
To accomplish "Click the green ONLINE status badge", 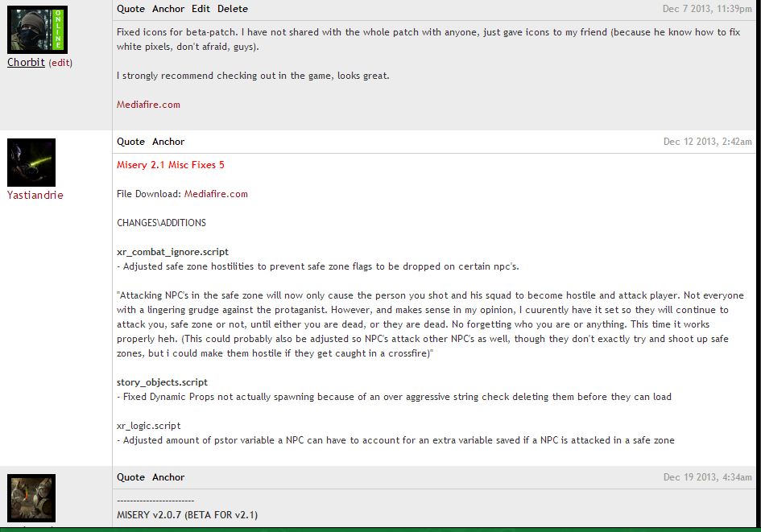I will pos(58,29).
